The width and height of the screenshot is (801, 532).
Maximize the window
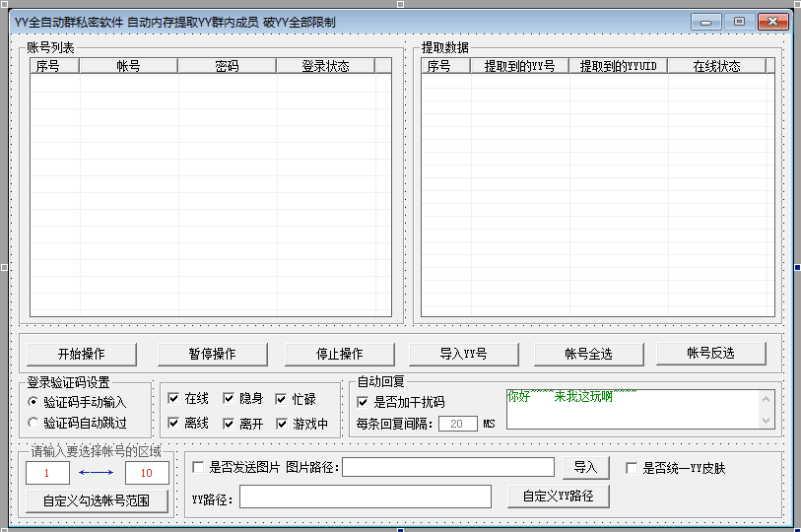[x=739, y=22]
